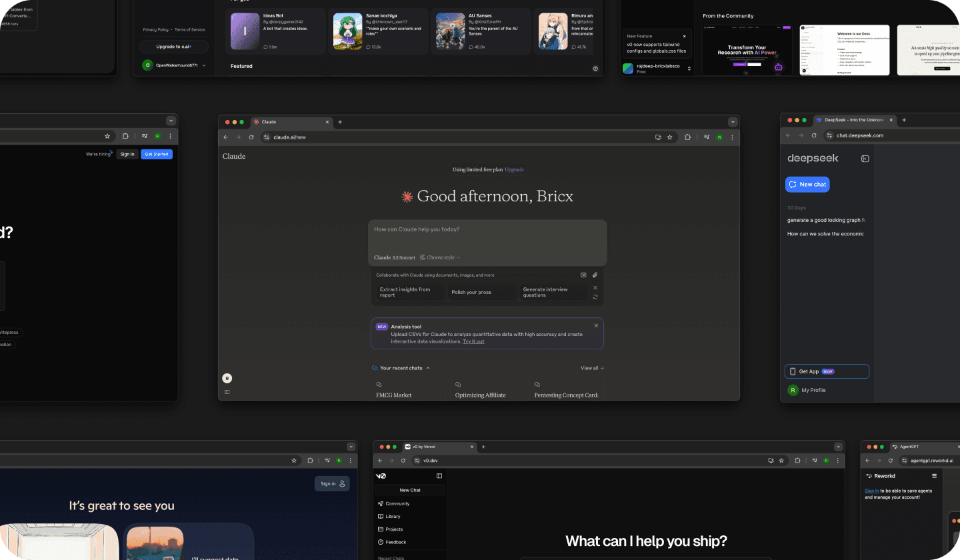
Task: Reload the claude.ai page
Action: pos(251,137)
